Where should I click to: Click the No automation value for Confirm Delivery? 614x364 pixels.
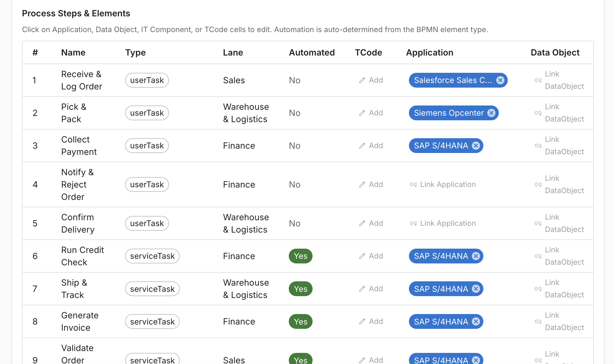(x=294, y=223)
